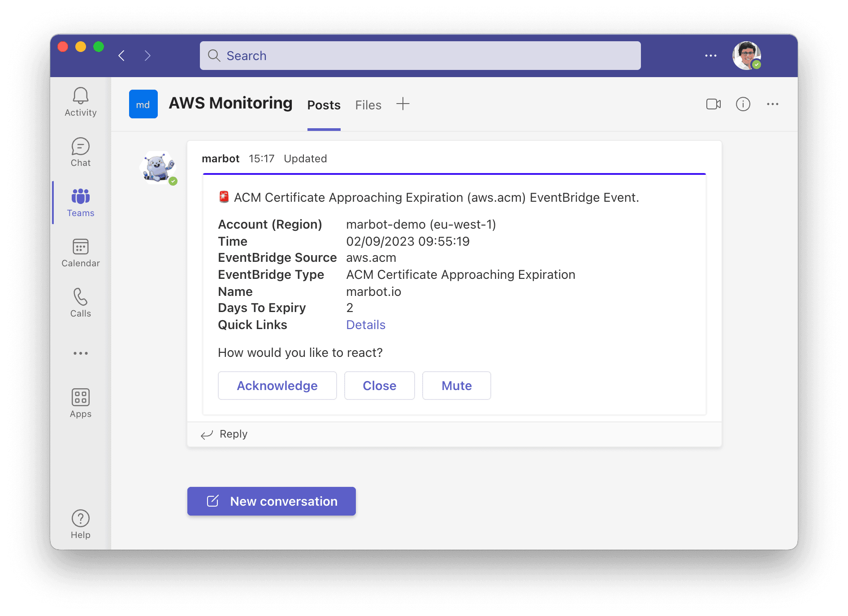Click the marbot.io name value

(x=374, y=291)
